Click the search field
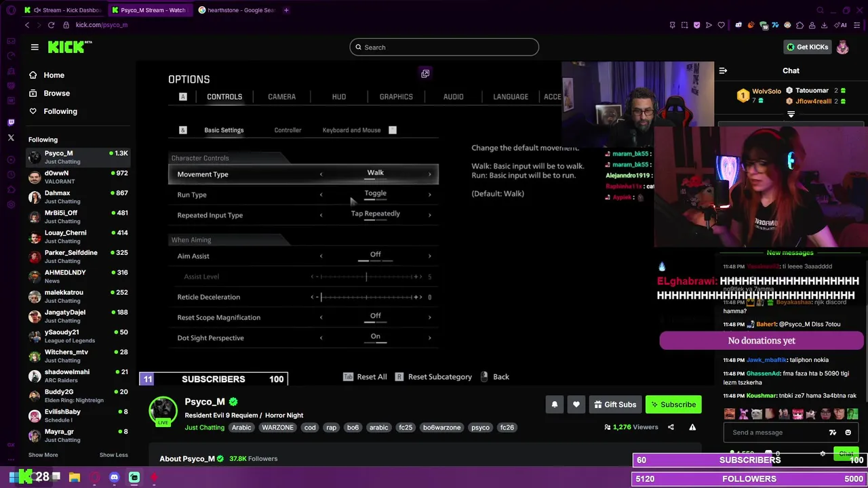This screenshot has width=868, height=488. point(444,47)
